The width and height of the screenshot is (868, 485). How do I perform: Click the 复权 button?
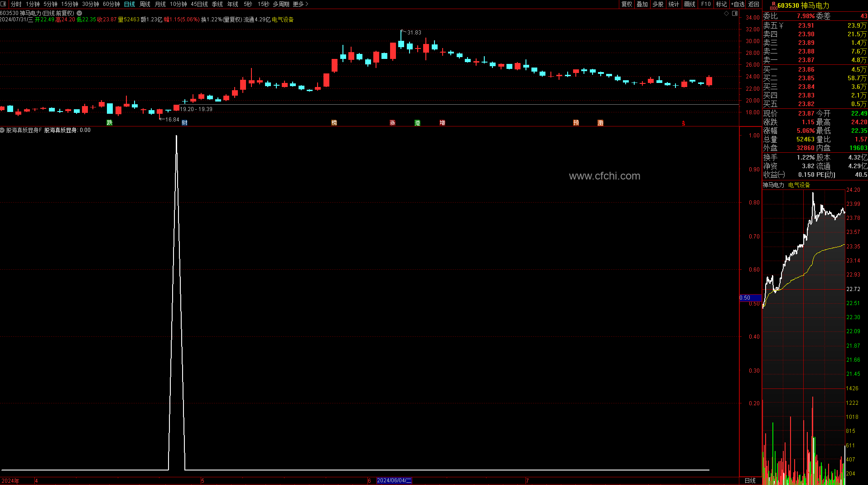627,4
